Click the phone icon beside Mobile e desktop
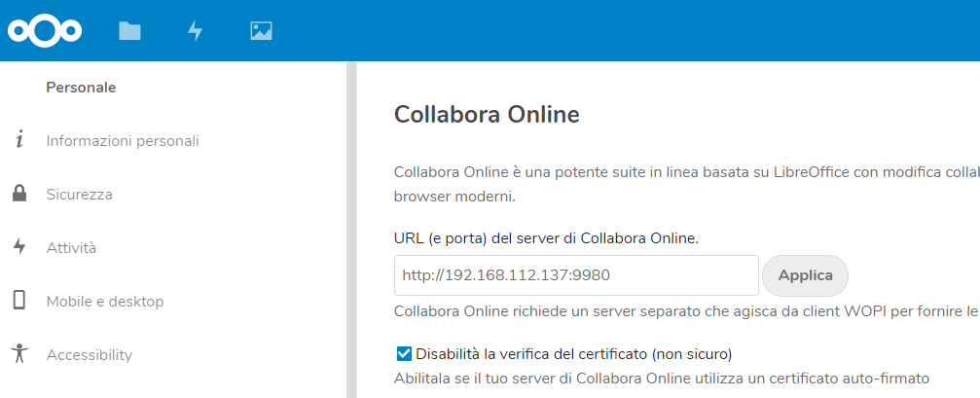This screenshot has height=398, width=980. (x=19, y=301)
